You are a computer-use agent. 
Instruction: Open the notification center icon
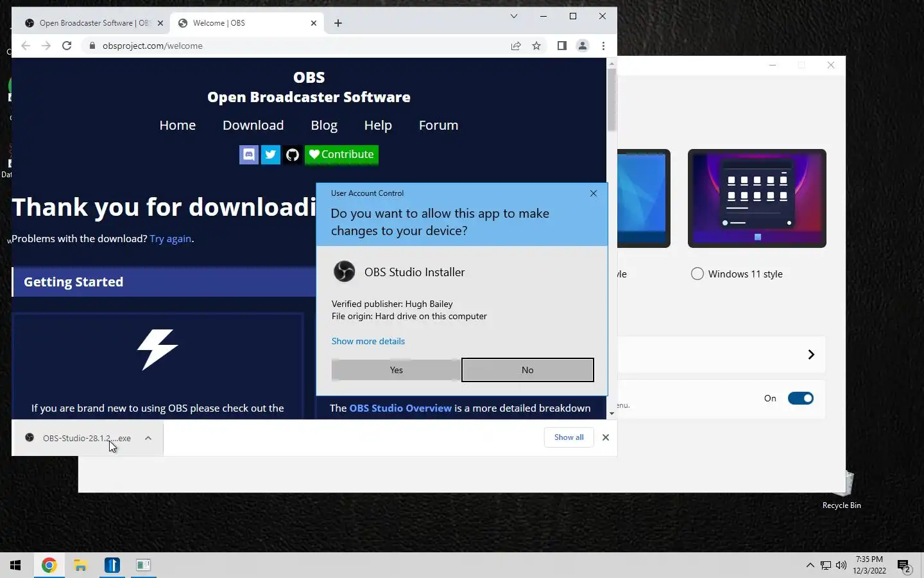(905, 566)
